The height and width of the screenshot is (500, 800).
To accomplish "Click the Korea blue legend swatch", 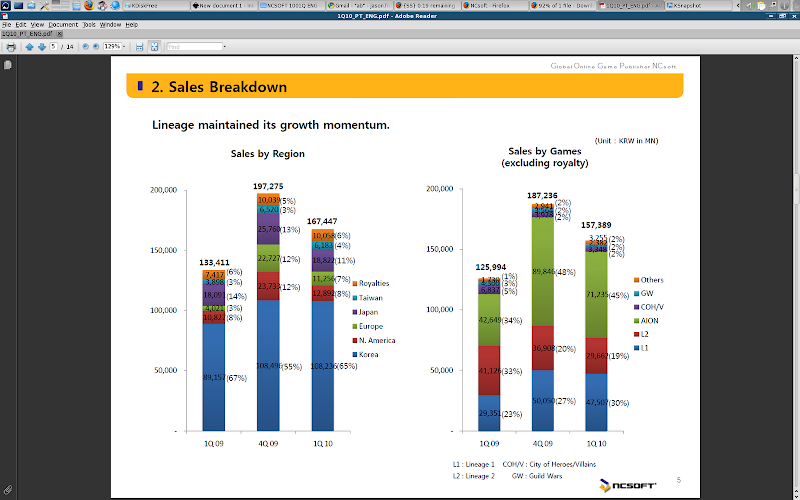I will (355, 355).
